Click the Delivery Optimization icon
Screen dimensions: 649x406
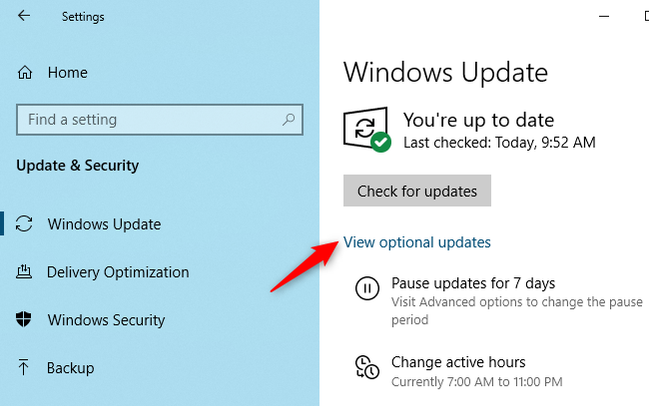tap(26, 272)
